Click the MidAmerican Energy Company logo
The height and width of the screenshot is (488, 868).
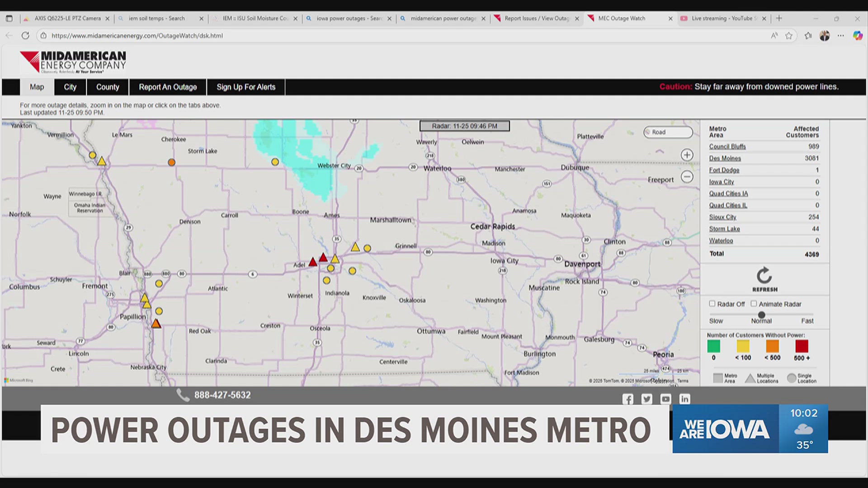click(72, 62)
